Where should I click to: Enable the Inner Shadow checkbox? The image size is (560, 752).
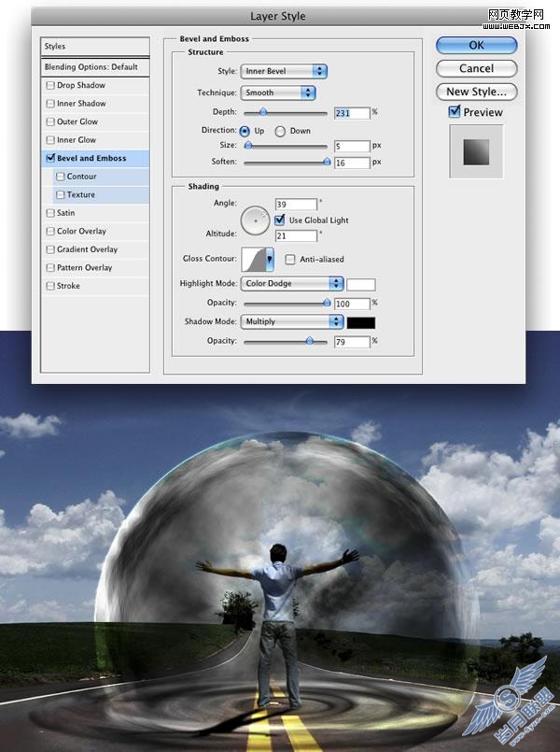(49, 104)
